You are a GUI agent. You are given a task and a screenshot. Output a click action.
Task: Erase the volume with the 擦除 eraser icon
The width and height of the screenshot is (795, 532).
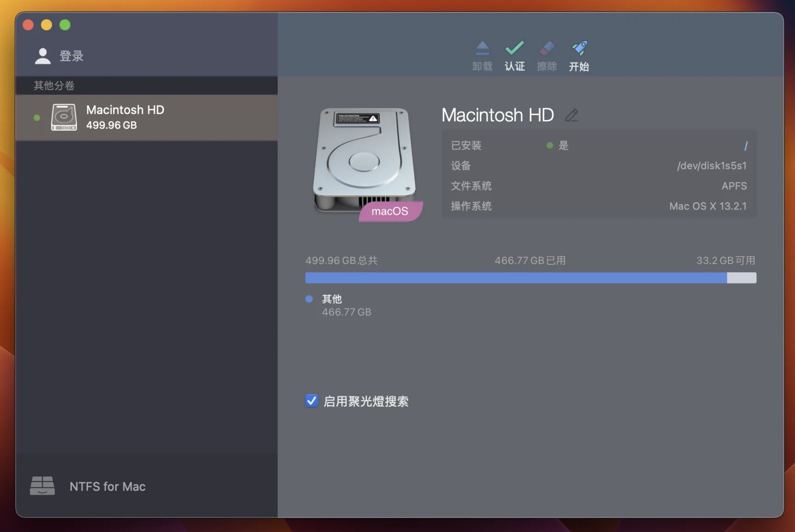pyautogui.click(x=547, y=54)
